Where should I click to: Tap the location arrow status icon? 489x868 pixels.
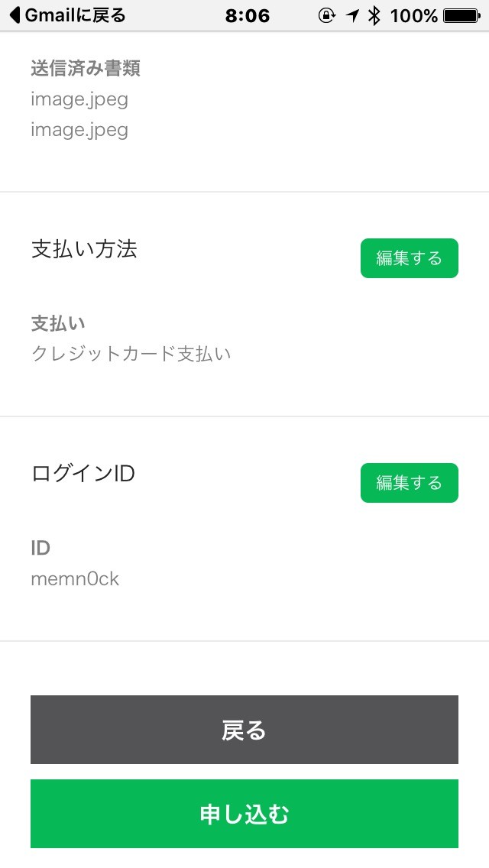point(352,15)
